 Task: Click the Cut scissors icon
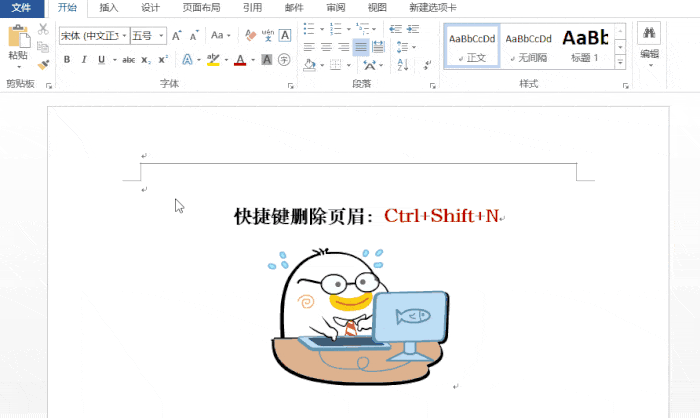(x=43, y=29)
